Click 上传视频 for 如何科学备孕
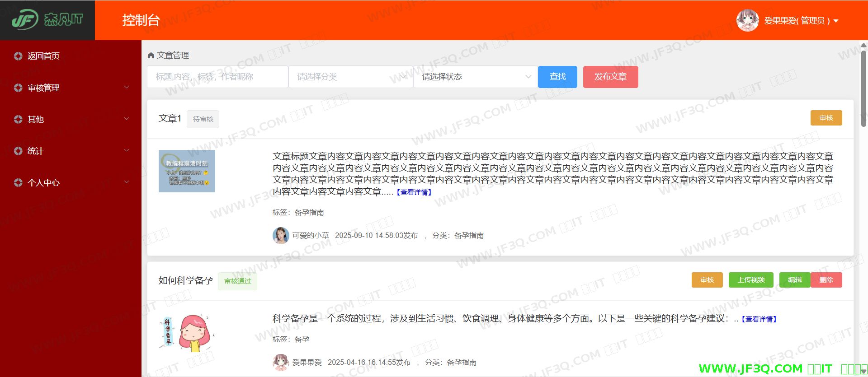This screenshot has width=868, height=377. point(751,280)
